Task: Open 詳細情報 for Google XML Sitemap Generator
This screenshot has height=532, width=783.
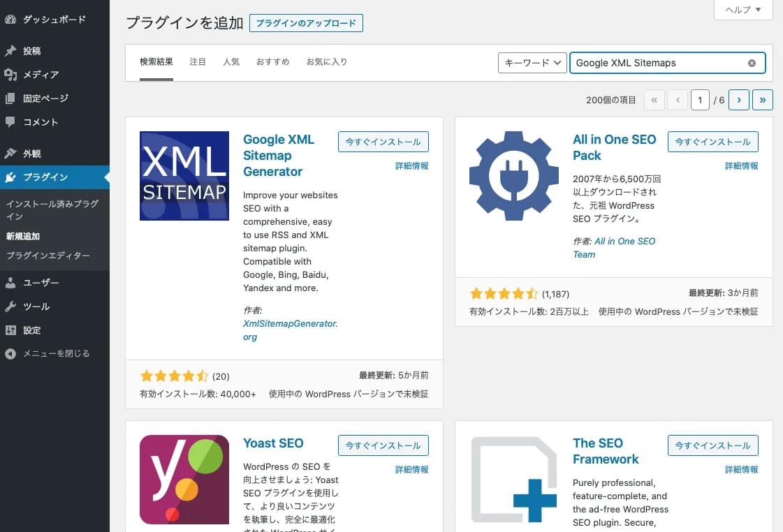Action: [x=412, y=165]
